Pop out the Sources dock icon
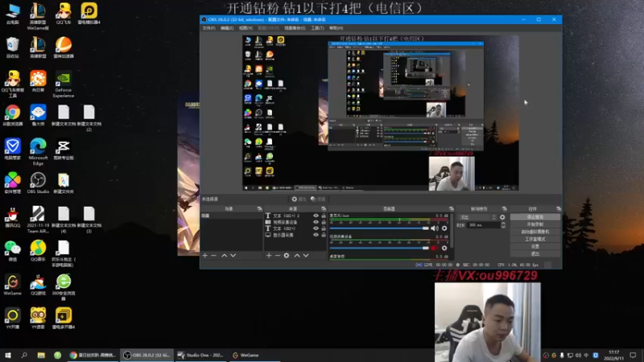This screenshot has height=362, width=644. pos(324,209)
